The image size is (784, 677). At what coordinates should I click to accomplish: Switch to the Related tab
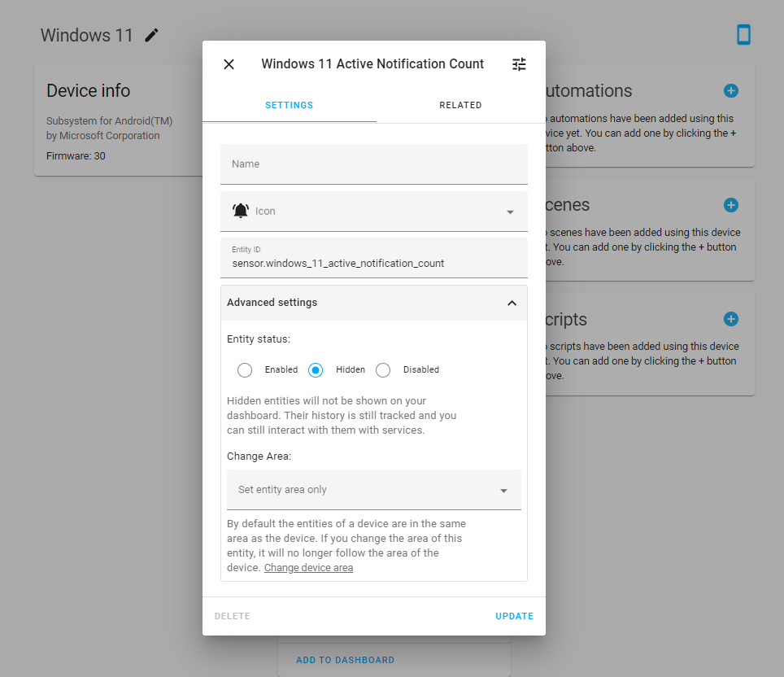pos(460,105)
